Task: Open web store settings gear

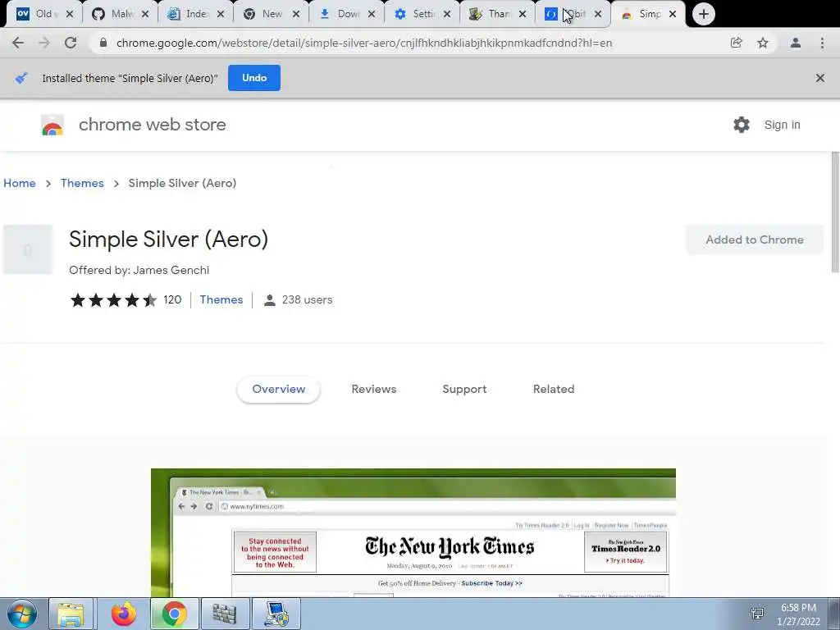Action: [x=742, y=125]
